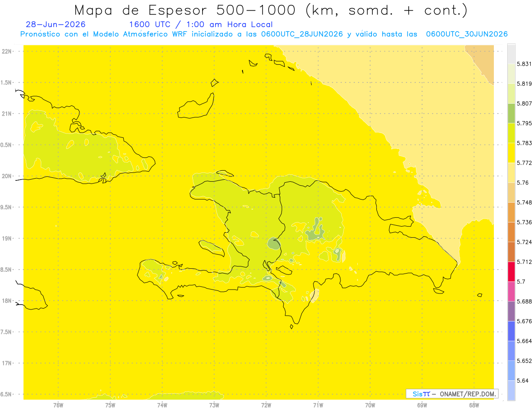This screenshot has width=532, height=411.
Task: Pick the tan swatch between 5.748 and 5.76
Action: [x=511, y=192]
